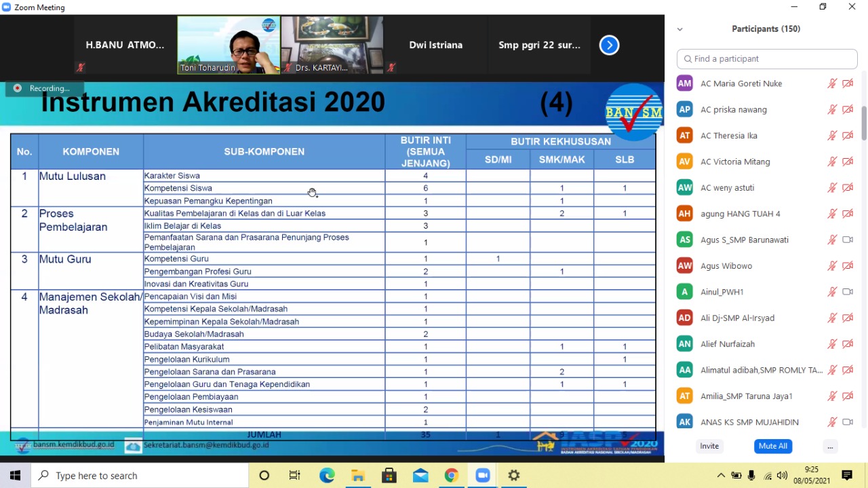Click the Recording indicator
Screen dimensions: 868x488
click(44, 88)
